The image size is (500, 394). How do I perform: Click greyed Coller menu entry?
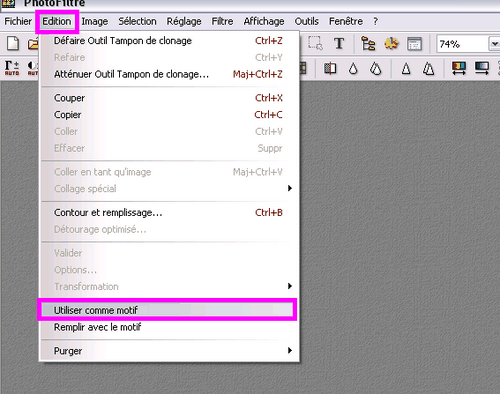coord(168,131)
